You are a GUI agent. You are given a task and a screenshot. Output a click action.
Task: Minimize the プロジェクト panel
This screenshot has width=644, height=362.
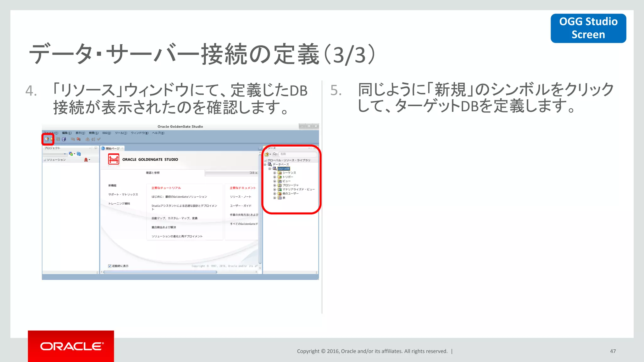point(96,148)
